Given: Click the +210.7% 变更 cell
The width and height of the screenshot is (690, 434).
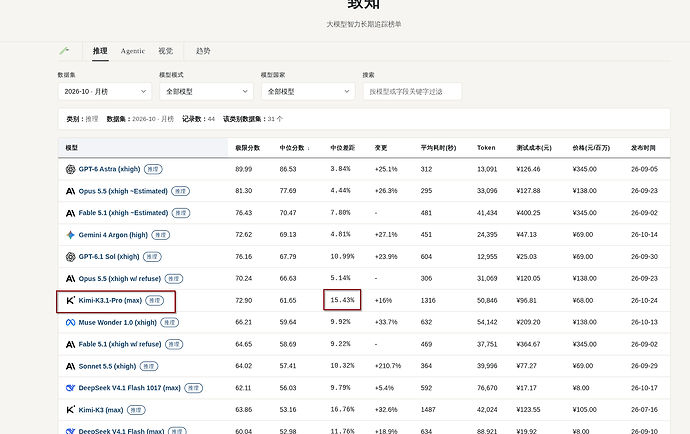Looking at the screenshot, I should click(x=388, y=366).
